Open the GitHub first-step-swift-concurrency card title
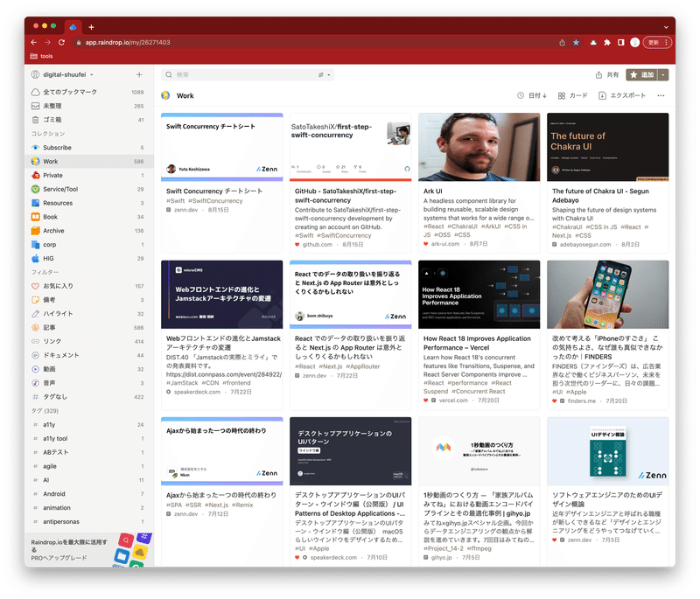The height and width of the screenshot is (599, 700). tap(346, 196)
